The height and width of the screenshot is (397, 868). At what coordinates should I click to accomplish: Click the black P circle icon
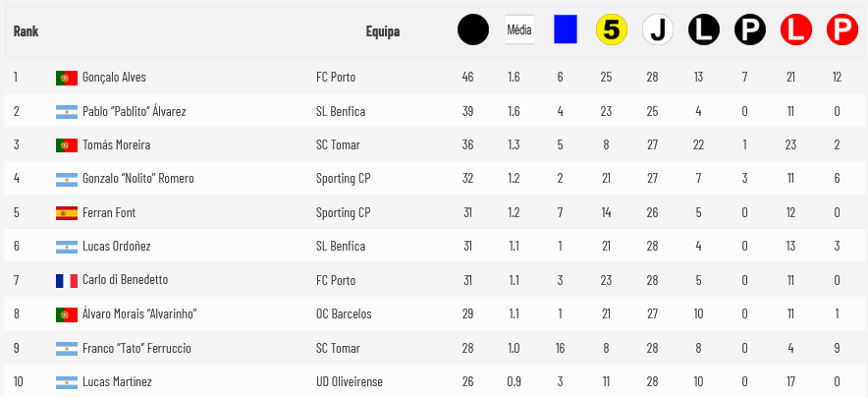(749, 30)
